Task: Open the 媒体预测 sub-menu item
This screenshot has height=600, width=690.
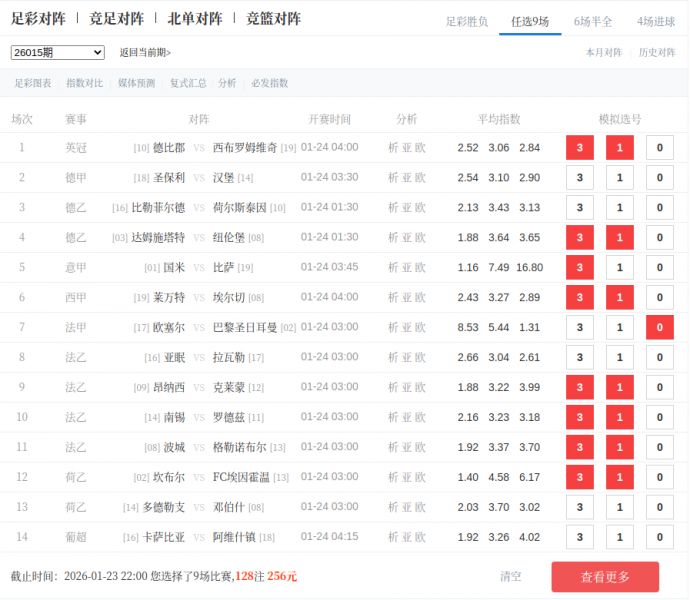Action: coord(136,83)
